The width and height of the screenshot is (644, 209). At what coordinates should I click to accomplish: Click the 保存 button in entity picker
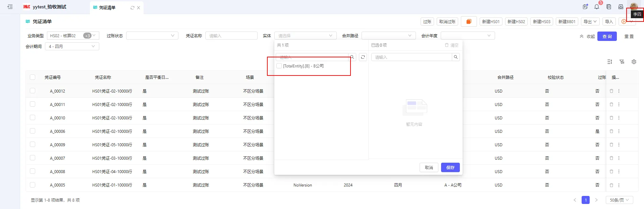click(450, 167)
